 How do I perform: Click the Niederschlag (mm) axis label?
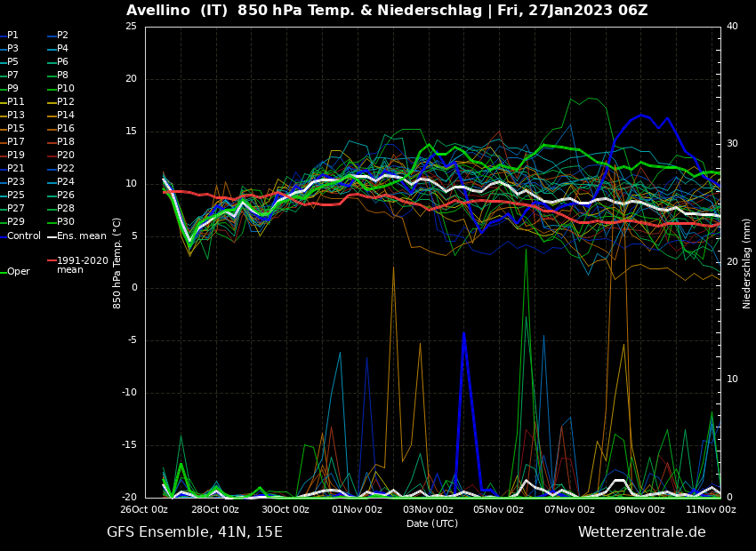tap(747, 263)
